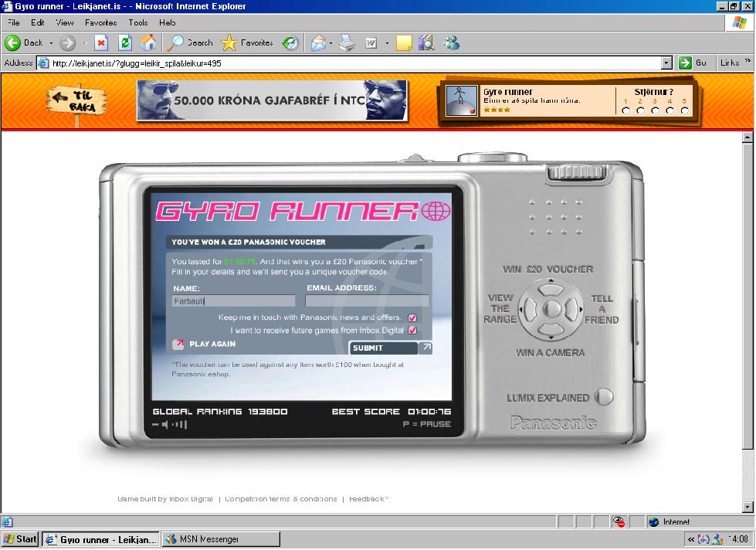This screenshot has height=550, width=756.
Task: Click the Internet zone globe in the status bar
Action: click(654, 522)
